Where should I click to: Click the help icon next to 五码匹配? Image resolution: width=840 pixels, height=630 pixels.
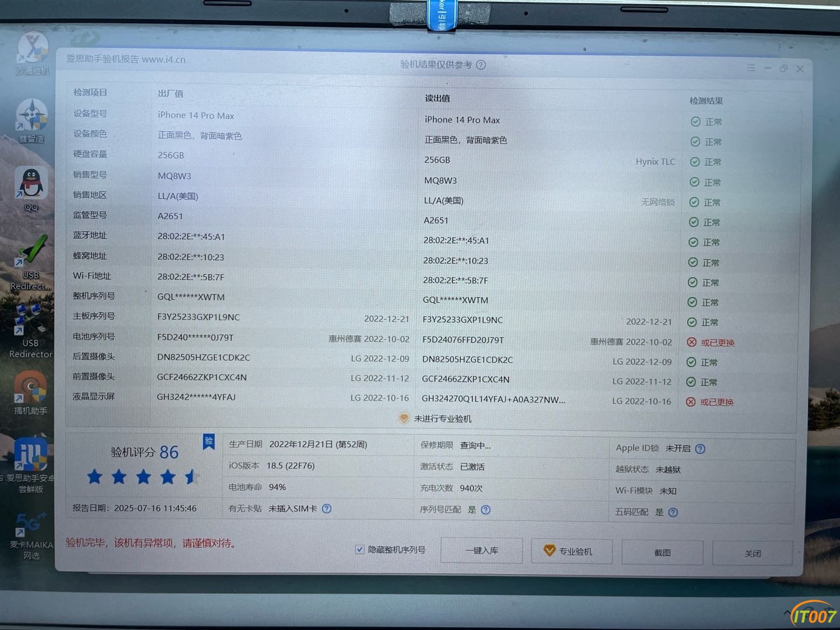click(x=673, y=512)
